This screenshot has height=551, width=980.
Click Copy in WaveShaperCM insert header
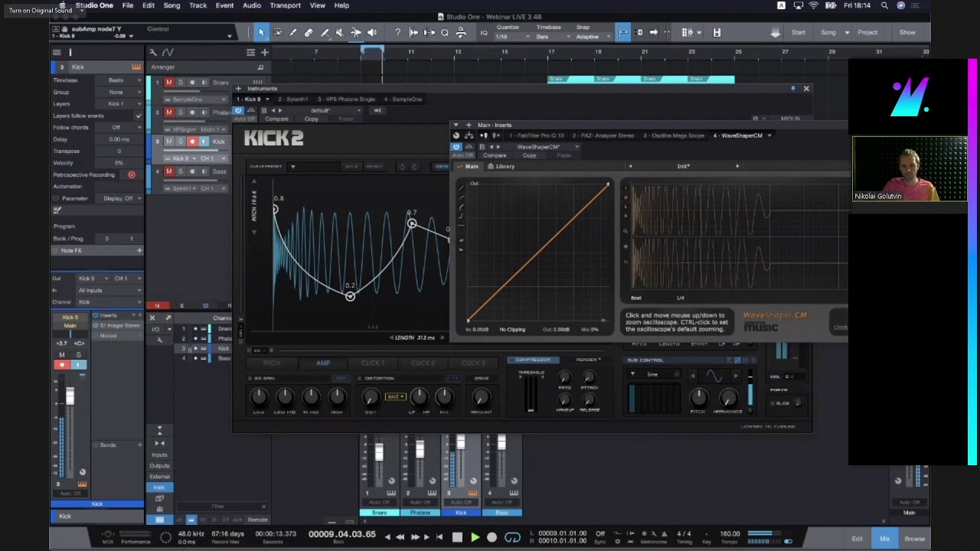529,155
